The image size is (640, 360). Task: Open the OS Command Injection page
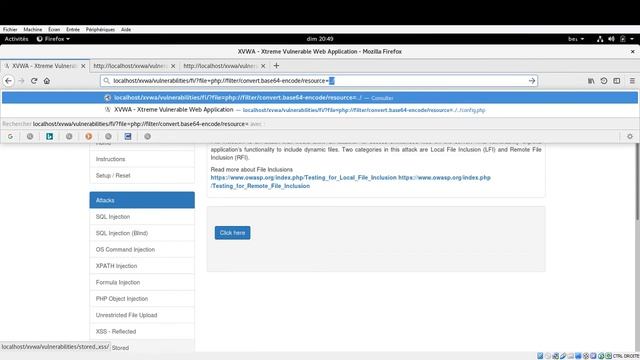[x=142, y=249]
